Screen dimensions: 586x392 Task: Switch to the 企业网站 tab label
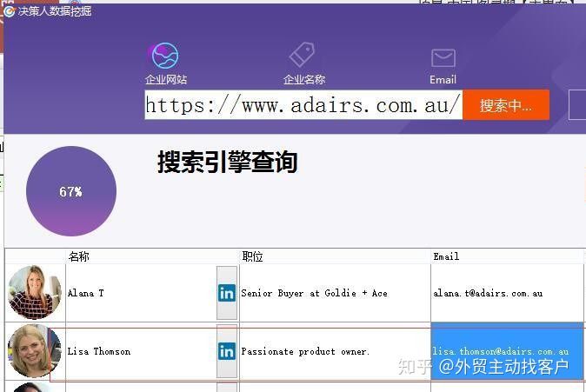pos(166,79)
